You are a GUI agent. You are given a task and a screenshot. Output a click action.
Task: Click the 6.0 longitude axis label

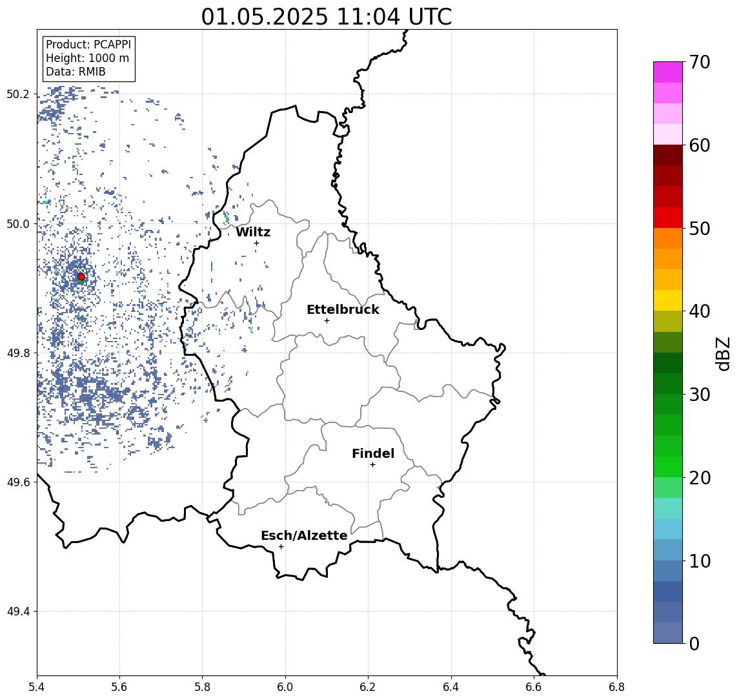(x=286, y=687)
